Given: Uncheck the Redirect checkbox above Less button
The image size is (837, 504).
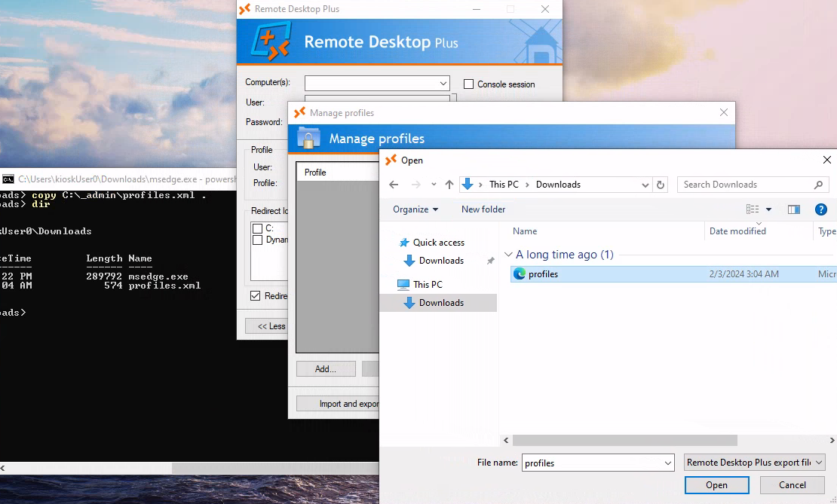Looking at the screenshot, I should click(x=255, y=296).
